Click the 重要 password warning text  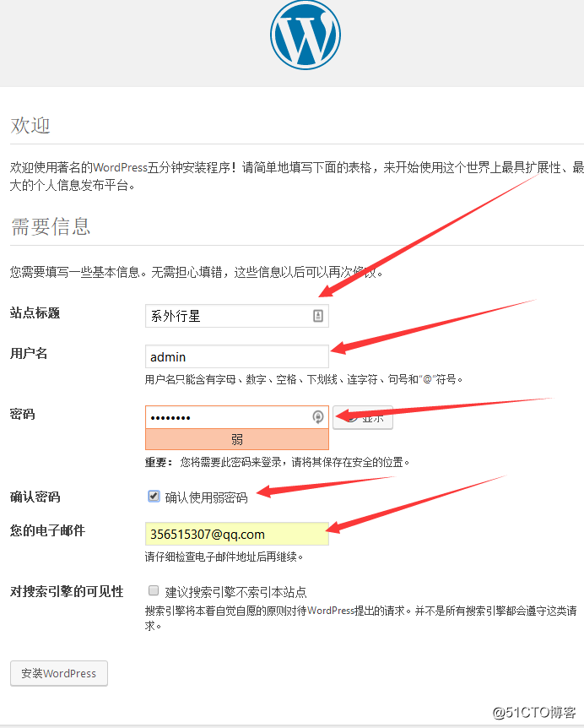(x=278, y=463)
